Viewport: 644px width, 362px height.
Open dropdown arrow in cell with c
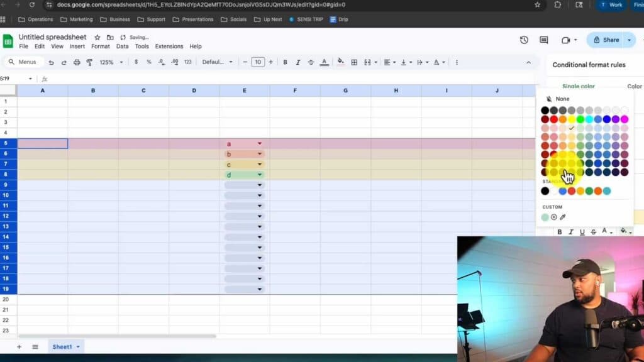(x=260, y=164)
